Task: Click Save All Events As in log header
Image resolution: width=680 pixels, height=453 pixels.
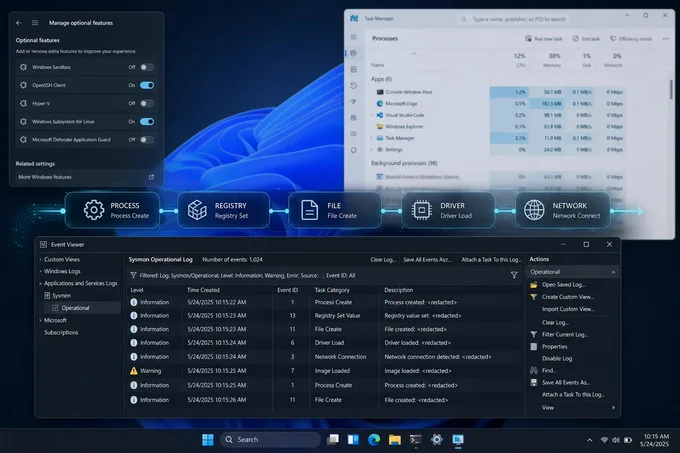Action: tap(428, 260)
